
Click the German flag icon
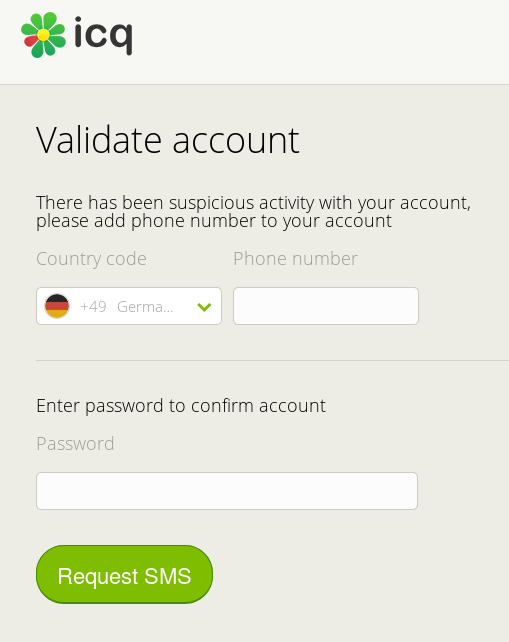[x=57, y=306]
